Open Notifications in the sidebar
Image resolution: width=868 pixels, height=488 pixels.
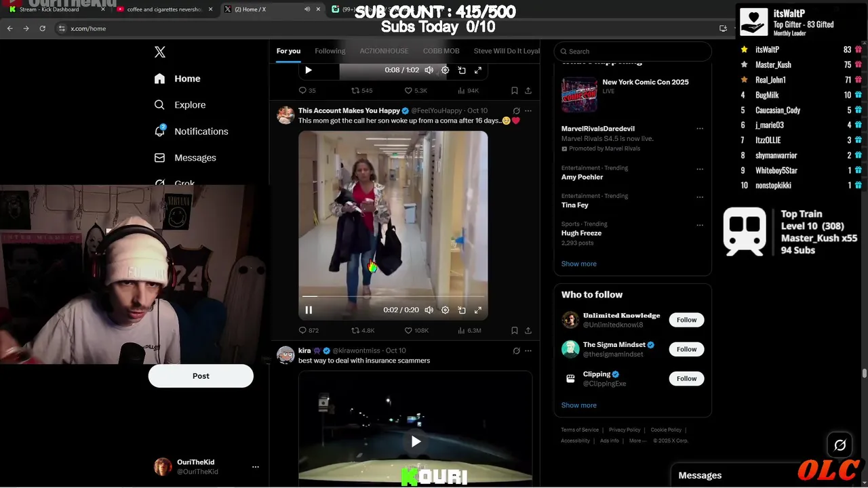(191, 131)
